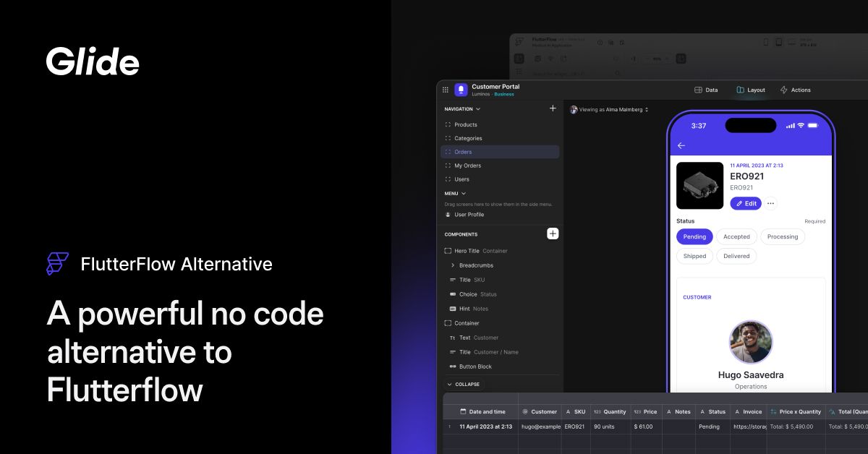
Task: Select the Delivered status chip
Action: (736, 256)
